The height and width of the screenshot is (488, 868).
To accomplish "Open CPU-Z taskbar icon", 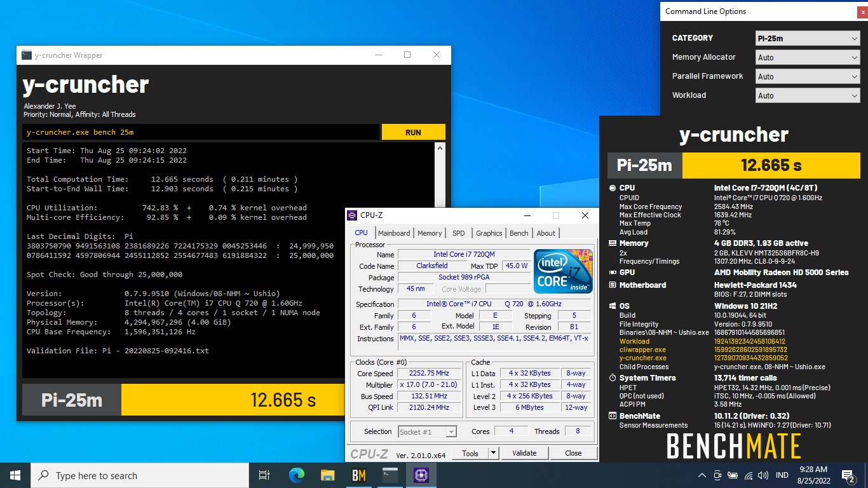I will (x=421, y=475).
